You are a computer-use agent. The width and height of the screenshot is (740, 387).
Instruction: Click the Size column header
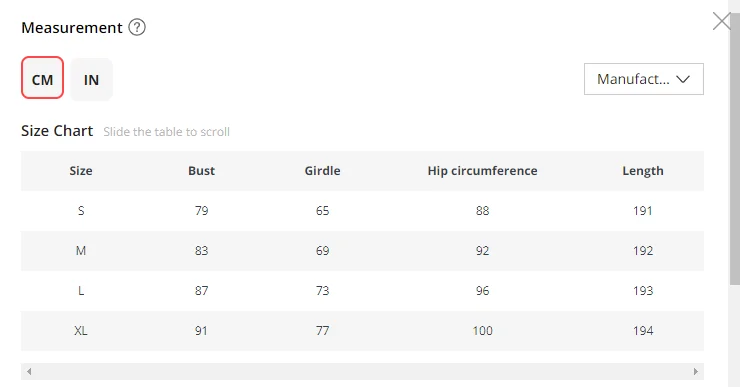(x=81, y=171)
